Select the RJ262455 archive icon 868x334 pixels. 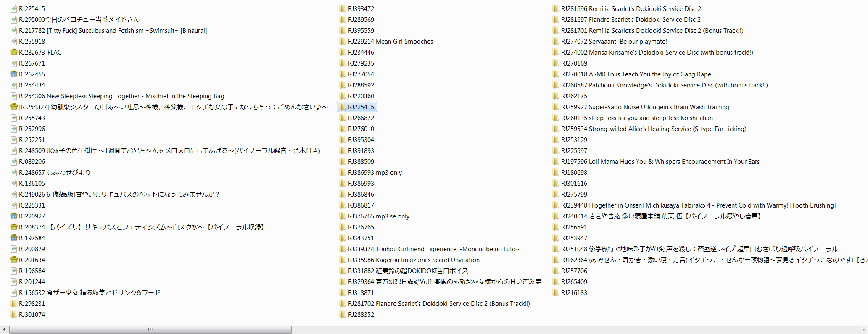(13, 74)
